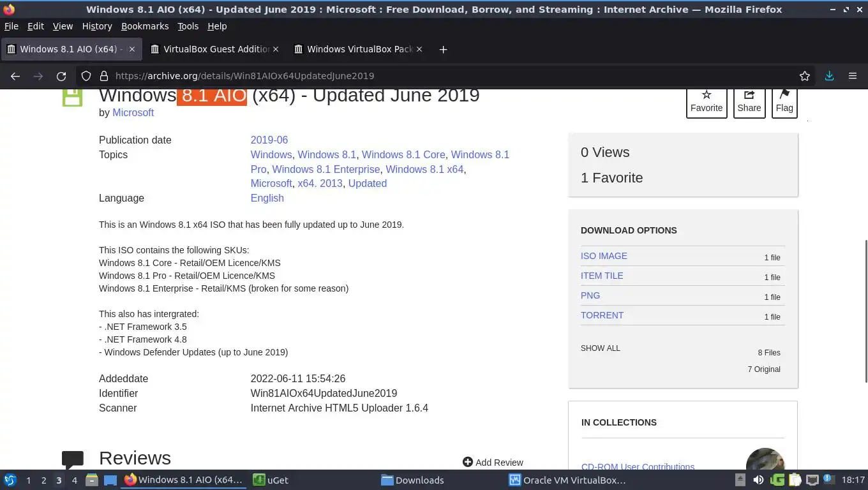Share this archive item
Viewport: 868px width, 490px height.
click(x=749, y=102)
